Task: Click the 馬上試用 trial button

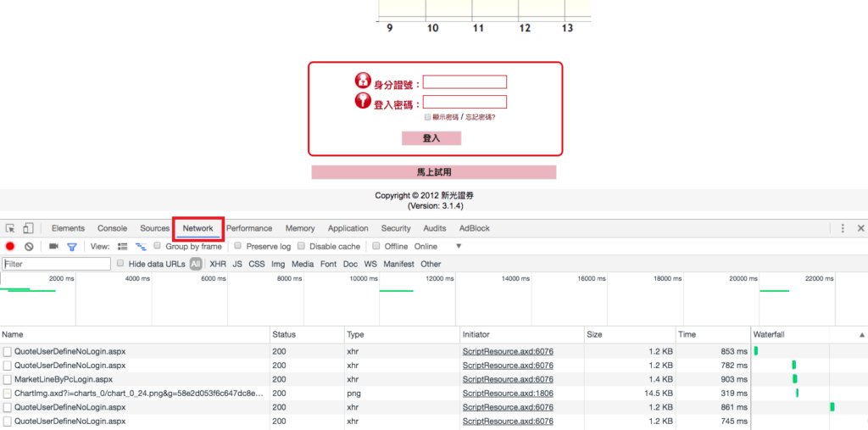Action: [x=434, y=172]
